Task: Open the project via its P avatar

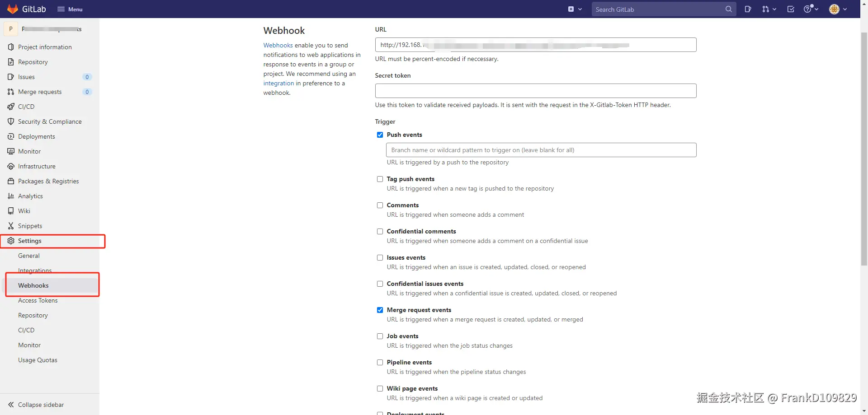Action: click(x=11, y=29)
